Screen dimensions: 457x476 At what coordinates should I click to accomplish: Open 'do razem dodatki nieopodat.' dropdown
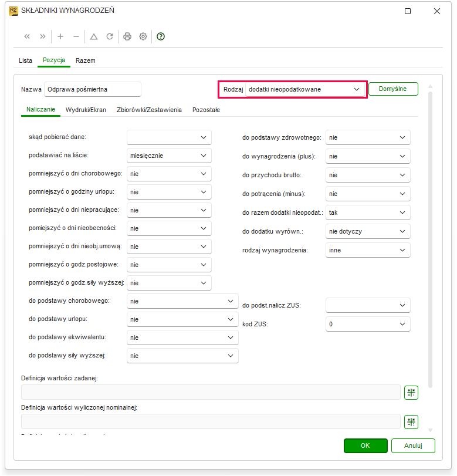click(368, 213)
